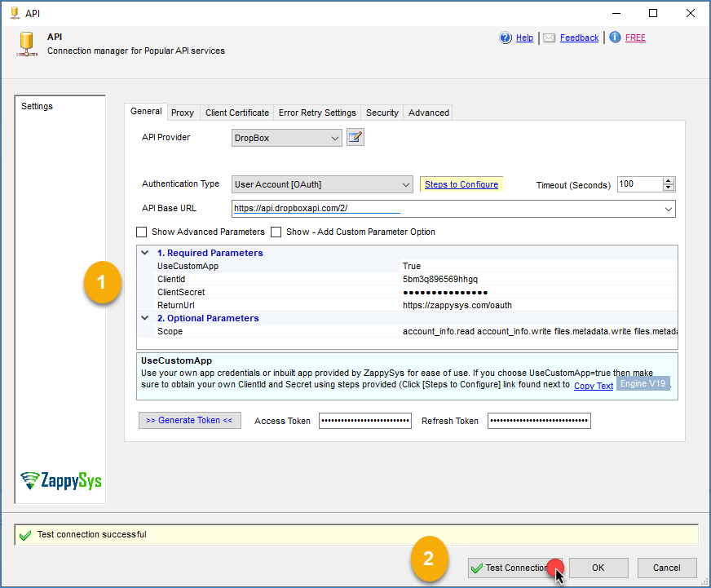Increase Timeout seconds with up arrow
The width and height of the screenshot is (711, 588).
tap(669, 181)
